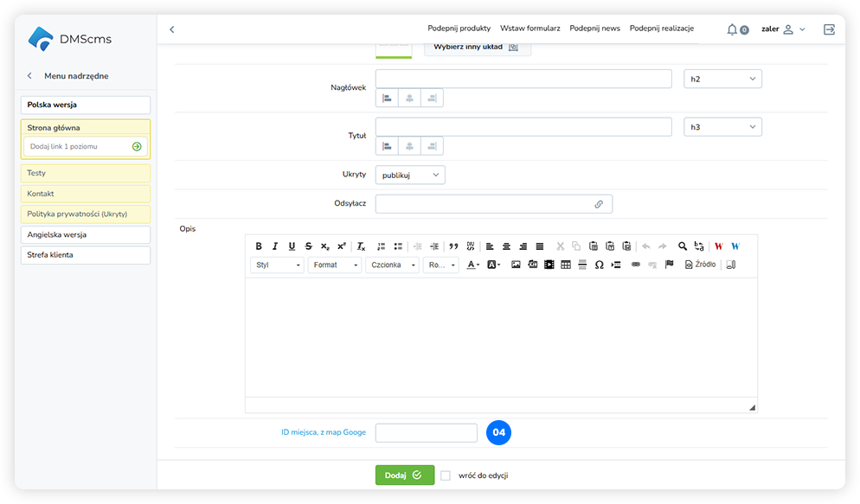Click the insert image icon in editor
The image size is (860, 504).
(x=517, y=265)
